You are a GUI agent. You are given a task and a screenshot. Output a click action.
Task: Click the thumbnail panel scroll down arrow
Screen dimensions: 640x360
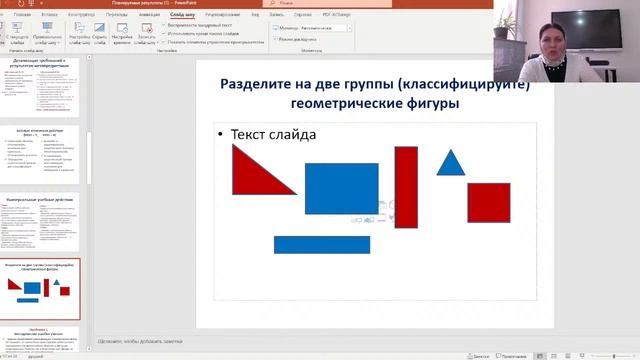click(89, 349)
